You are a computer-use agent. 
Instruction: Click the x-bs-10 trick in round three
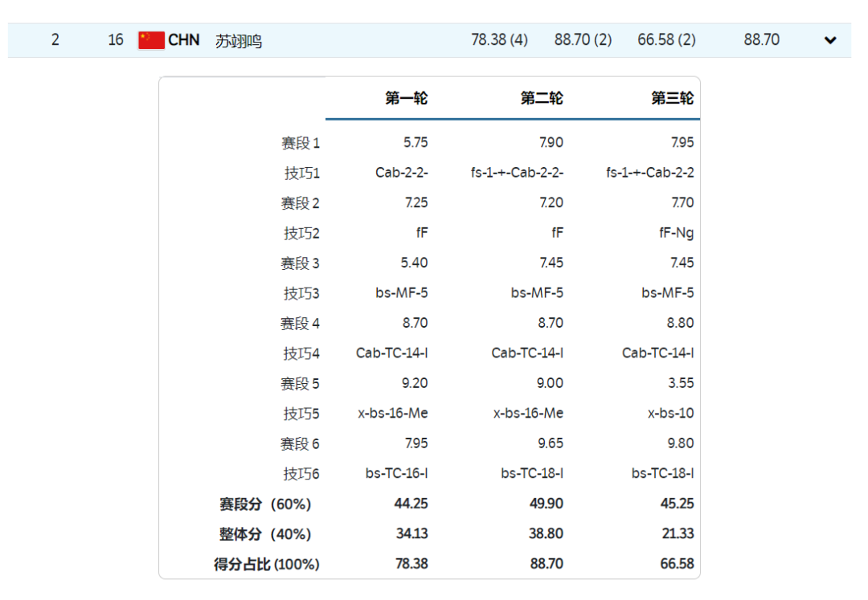670,413
